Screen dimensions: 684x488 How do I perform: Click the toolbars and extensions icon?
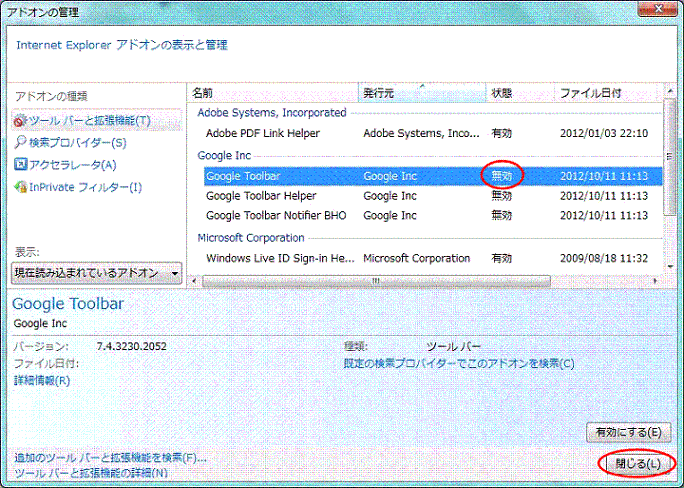[20, 120]
